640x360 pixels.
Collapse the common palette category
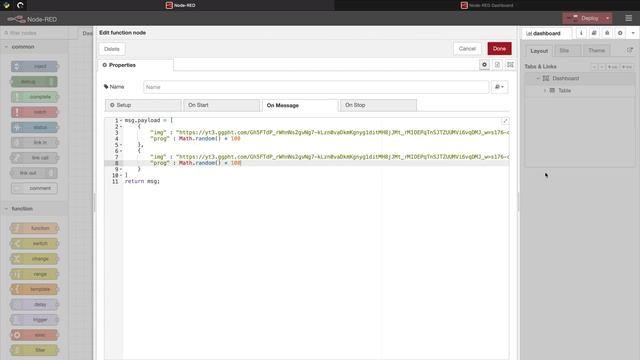(x=6, y=47)
